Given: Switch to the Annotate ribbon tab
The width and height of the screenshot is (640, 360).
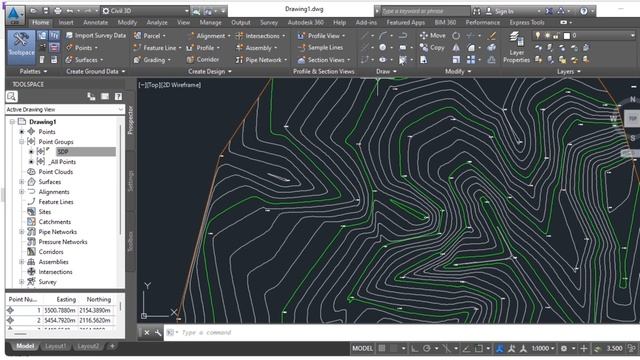Looking at the screenshot, I should (96, 22).
